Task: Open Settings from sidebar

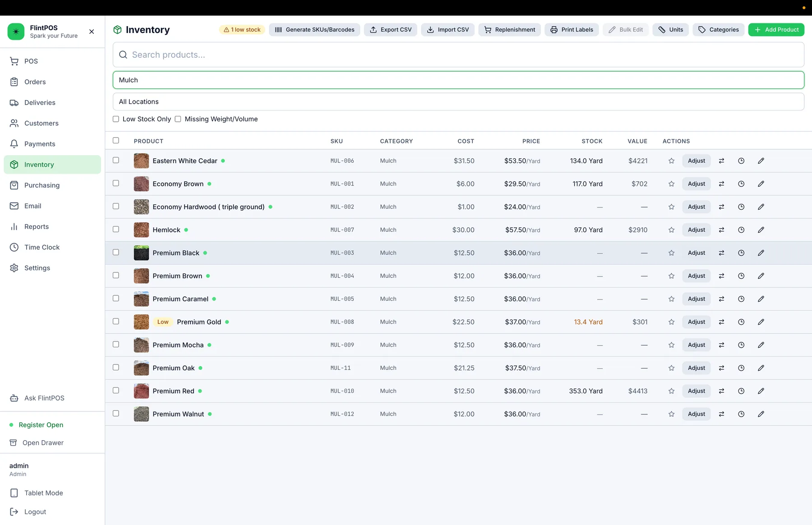Action: (x=52, y=268)
